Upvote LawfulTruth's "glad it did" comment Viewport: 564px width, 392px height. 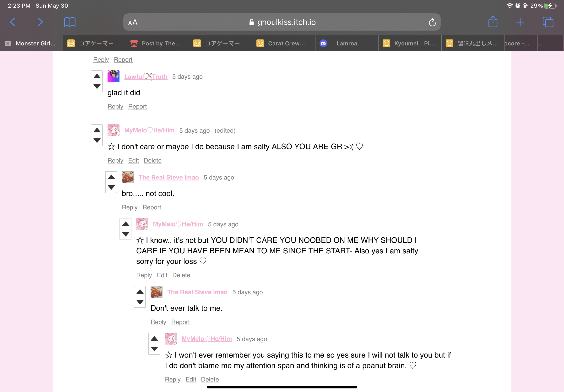tap(97, 76)
